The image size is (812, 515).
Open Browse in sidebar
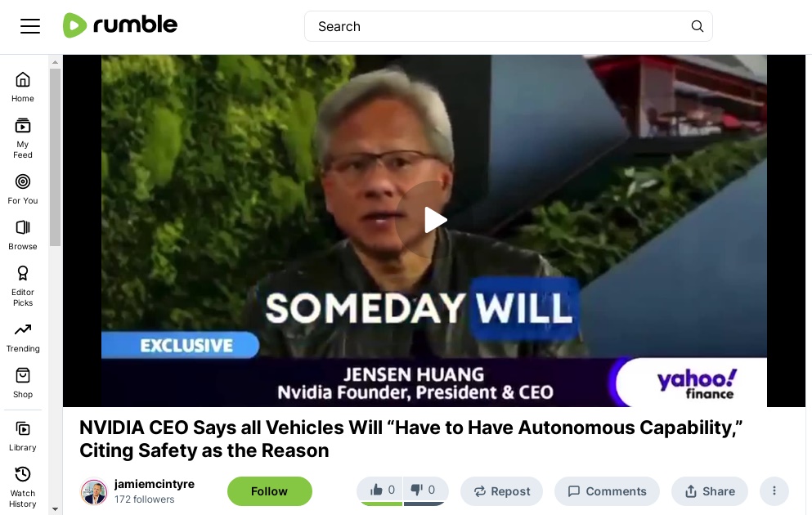tap(23, 235)
